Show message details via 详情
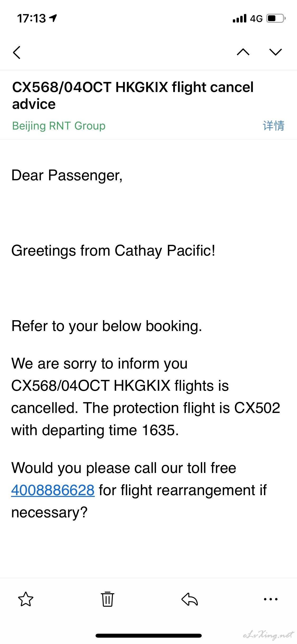Screen dimensions: 297x644 pyautogui.click(x=274, y=126)
